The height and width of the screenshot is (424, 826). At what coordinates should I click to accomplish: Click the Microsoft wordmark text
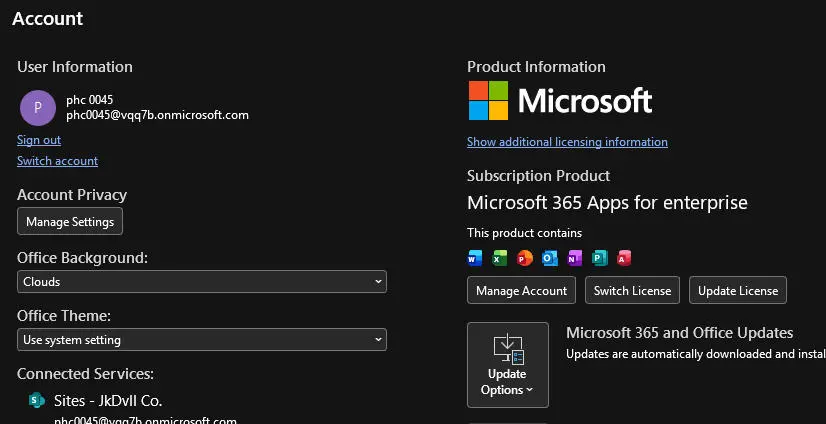click(585, 101)
